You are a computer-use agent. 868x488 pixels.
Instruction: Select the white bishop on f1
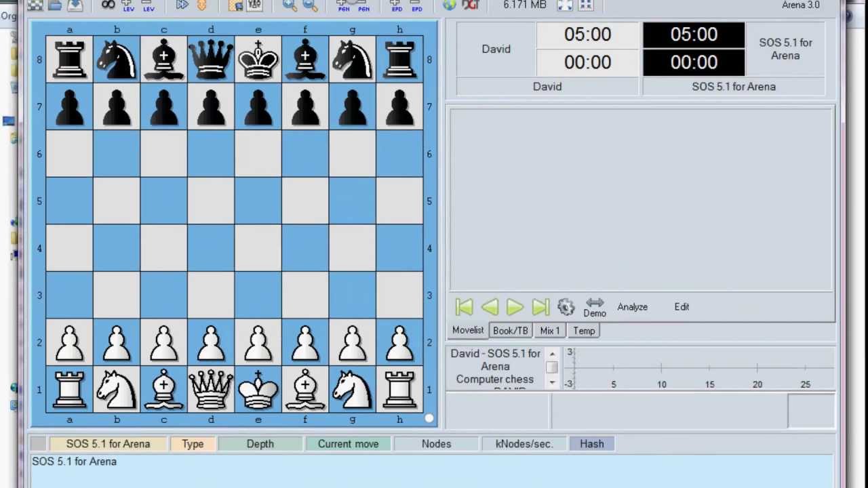pos(305,389)
